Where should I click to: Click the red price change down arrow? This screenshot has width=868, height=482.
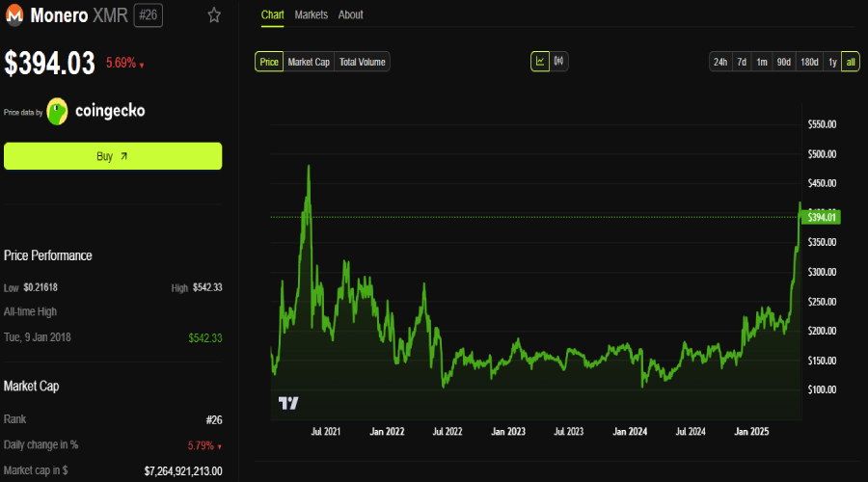(x=142, y=66)
